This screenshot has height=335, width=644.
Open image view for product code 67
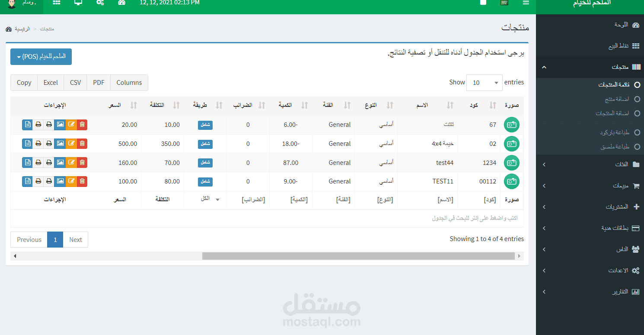point(60,125)
